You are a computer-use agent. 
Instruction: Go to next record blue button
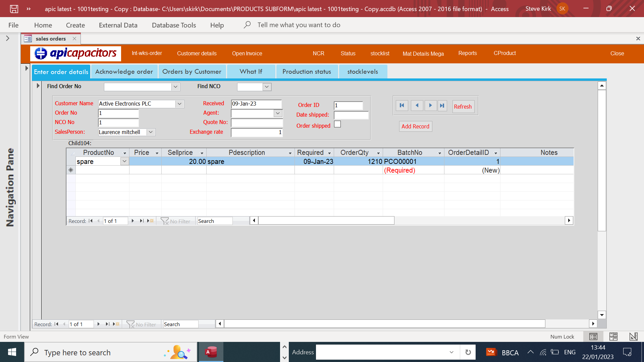(x=430, y=106)
